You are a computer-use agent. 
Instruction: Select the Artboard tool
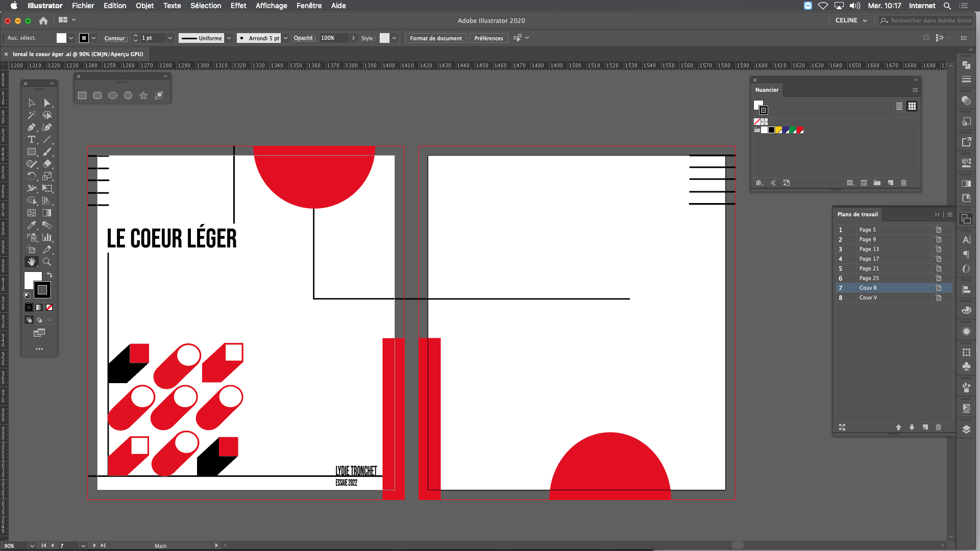pyautogui.click(x=32, y=250)
